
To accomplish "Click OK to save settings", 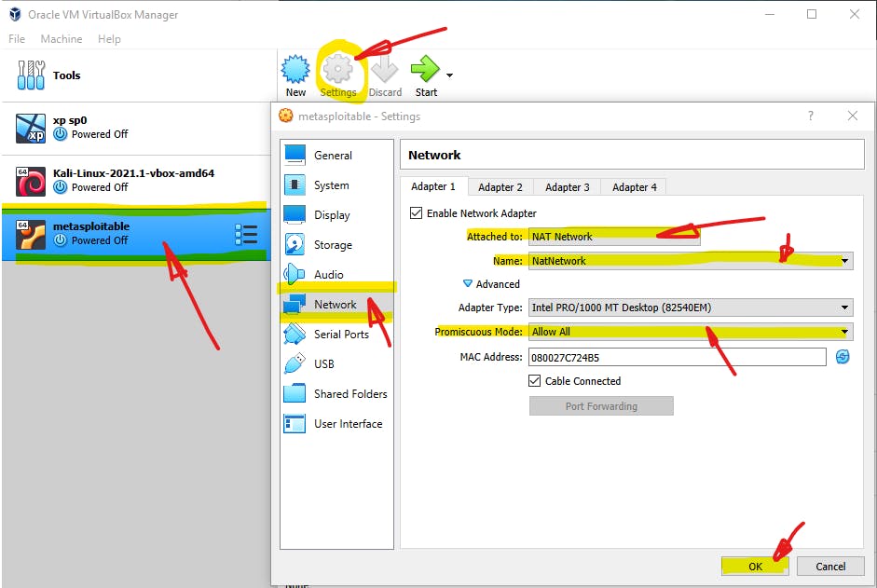I will point(755,567).
